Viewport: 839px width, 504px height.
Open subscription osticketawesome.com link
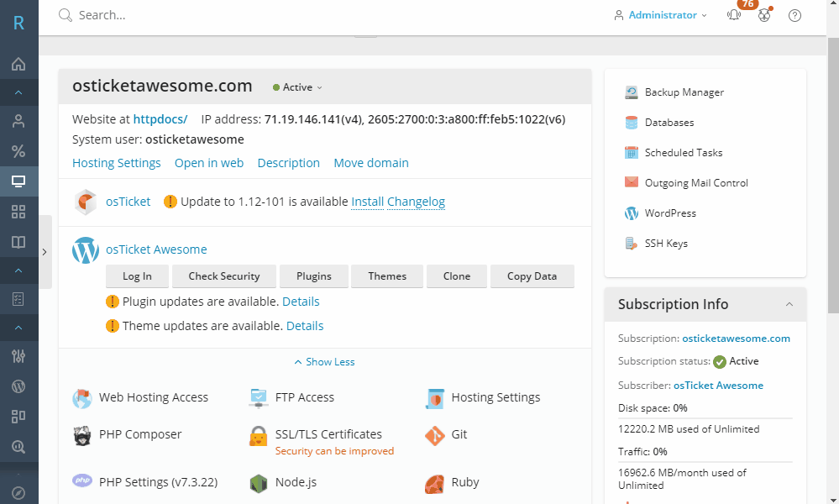point(737,339)
